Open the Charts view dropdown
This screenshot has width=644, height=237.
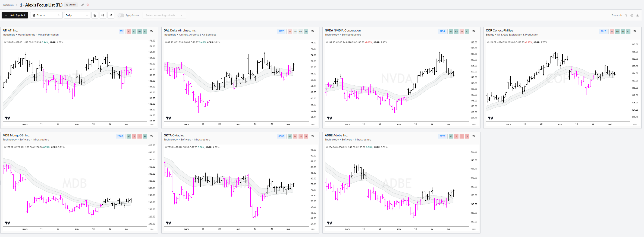click(x=46, y=15)
